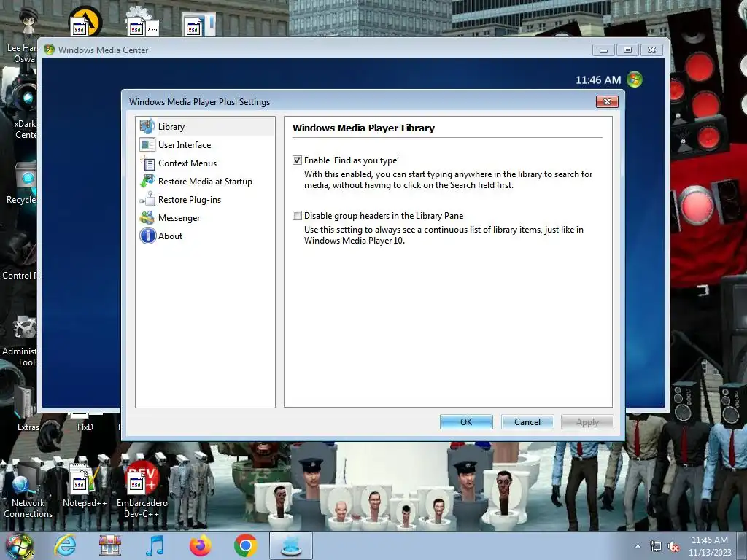The height and width of the screenshot is (560, 747).
Task: Click the 'Find as you type' description text
Action: [449, 179]
